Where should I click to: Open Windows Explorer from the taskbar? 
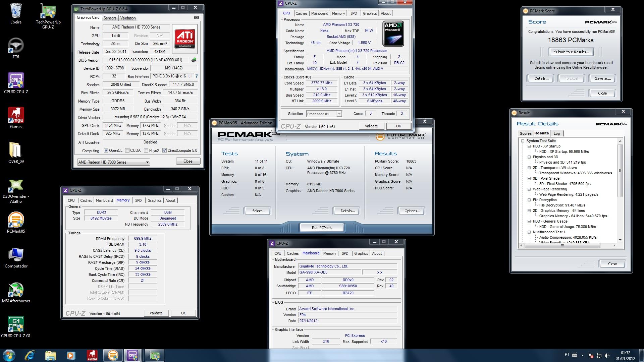click(50, 355)
